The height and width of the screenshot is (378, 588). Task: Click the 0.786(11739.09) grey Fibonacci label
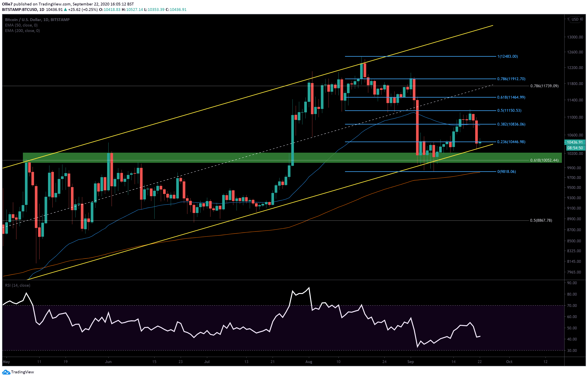tap(544, 86)
